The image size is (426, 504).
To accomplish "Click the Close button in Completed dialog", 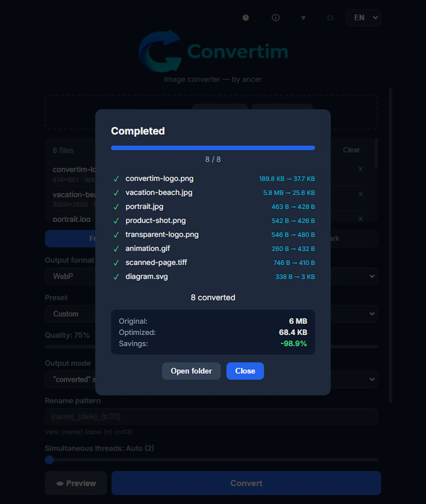I will [245, 371].
